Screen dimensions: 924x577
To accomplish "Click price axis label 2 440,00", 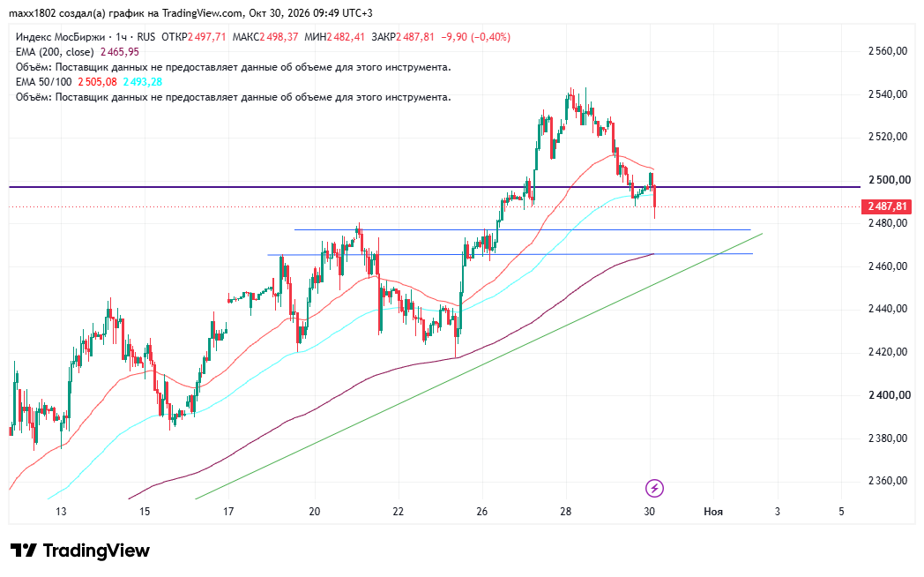I will point(888,309).
